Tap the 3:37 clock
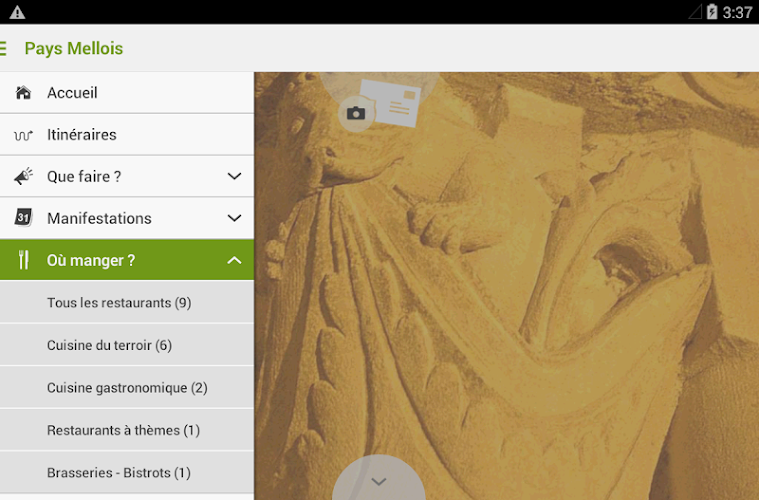759x500 pixels. pyautogui.click(x=737, y=12)
